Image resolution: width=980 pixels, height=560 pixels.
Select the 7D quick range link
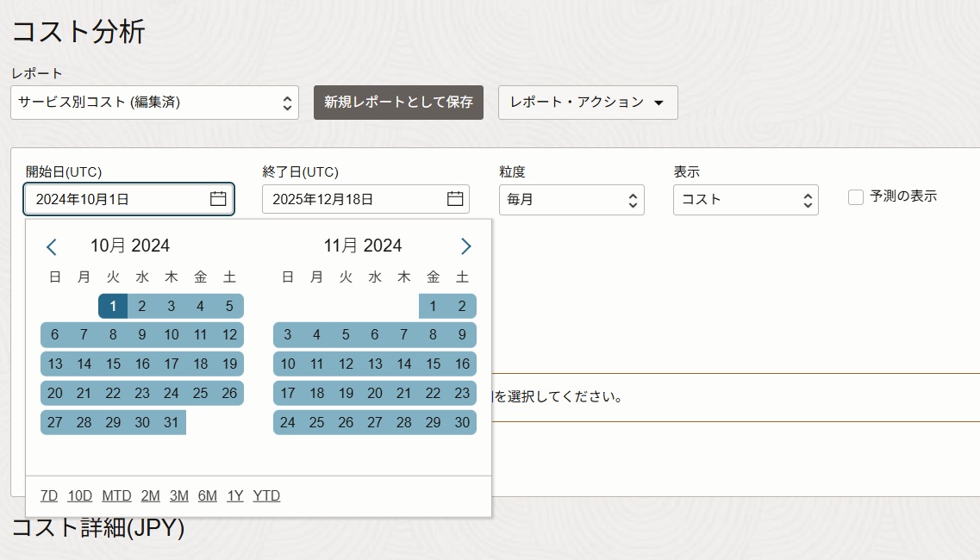(x=49, y=496)
